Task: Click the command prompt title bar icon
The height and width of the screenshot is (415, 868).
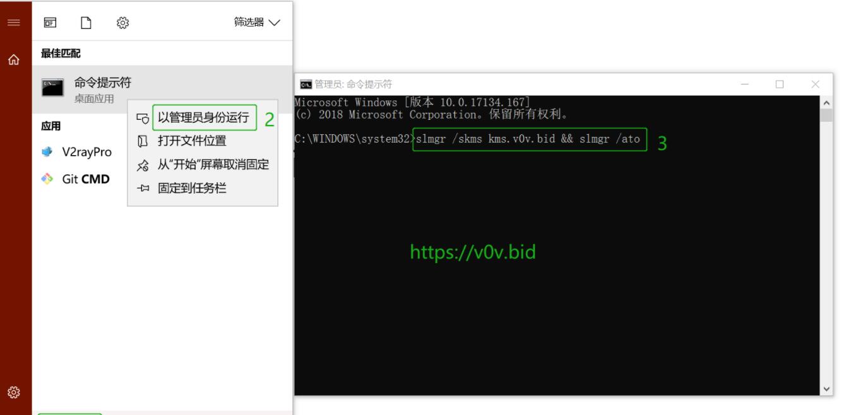Action: pos(306,84)
